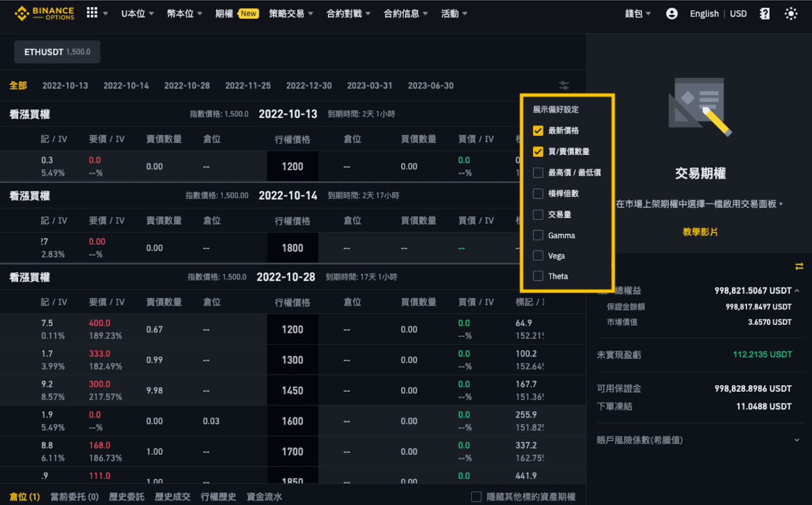Open the 期權 New menu item

click(236, 14)
